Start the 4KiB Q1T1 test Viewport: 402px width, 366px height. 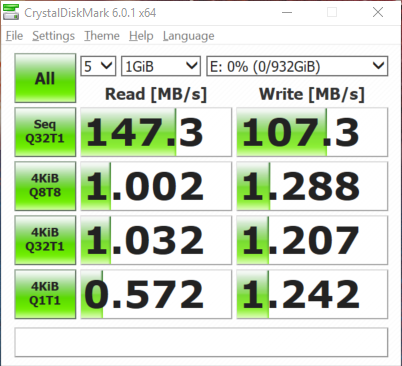click(x=45, y=294)
